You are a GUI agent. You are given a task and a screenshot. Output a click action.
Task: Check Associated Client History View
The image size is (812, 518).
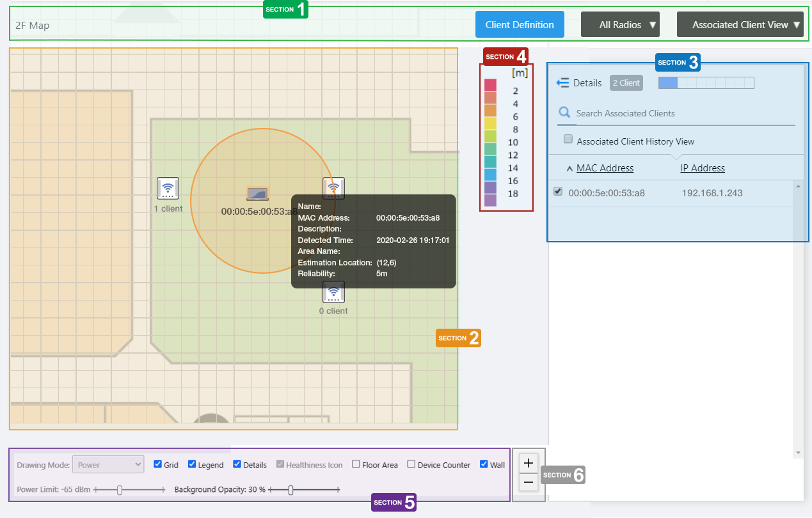568,139
